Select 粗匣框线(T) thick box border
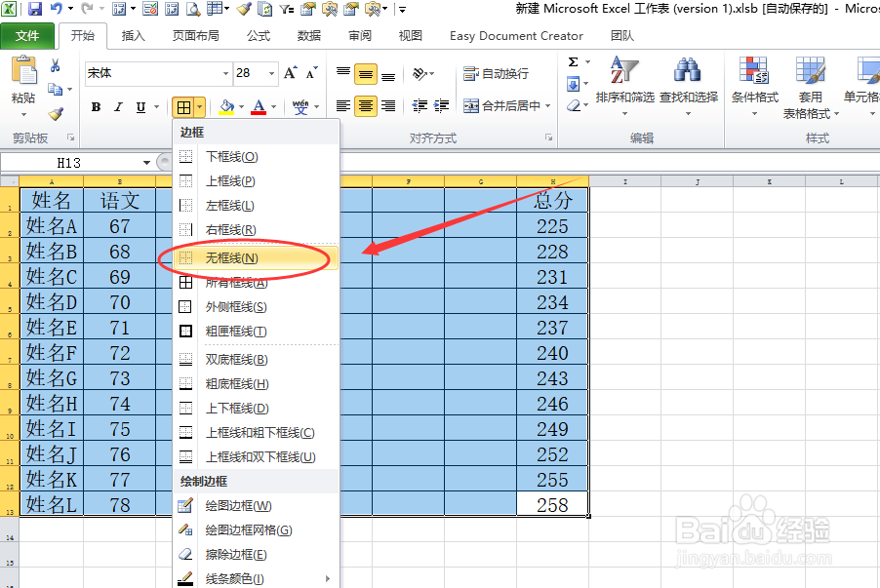This screenshot has height=588, width=880. pyautogui.click(x=256, y=332)
